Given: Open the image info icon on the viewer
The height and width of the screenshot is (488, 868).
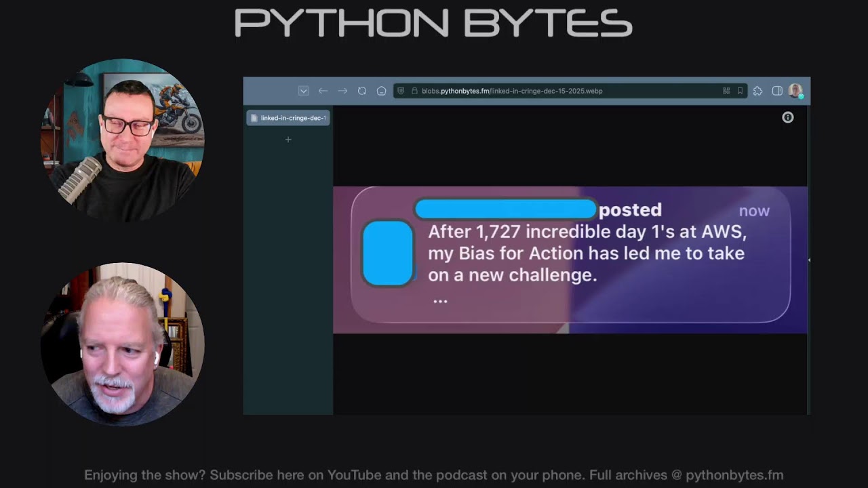Looking at the screenshot, I should coord(787,117).
